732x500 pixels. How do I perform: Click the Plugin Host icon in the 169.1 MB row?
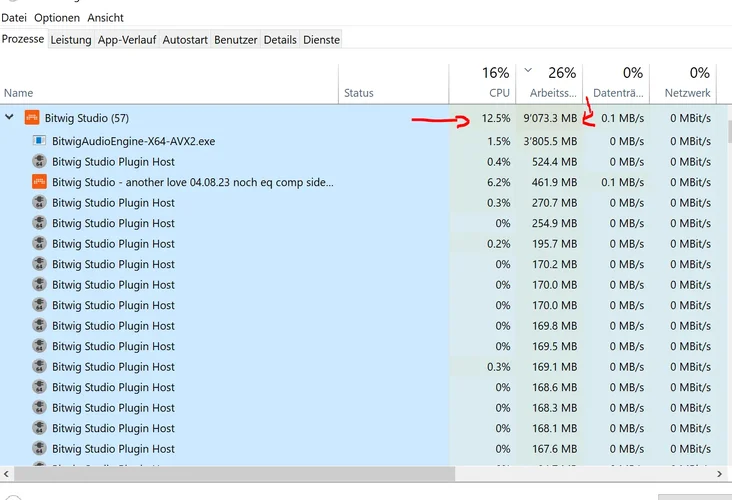[x=39, y=366]
